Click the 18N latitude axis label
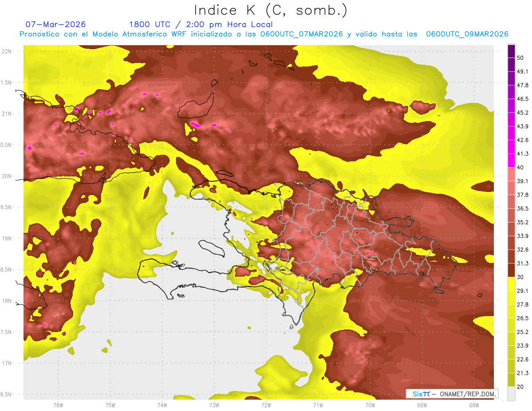Image resolution: width=532 pixels, height=411 pixels. click(x=7, y=301)
